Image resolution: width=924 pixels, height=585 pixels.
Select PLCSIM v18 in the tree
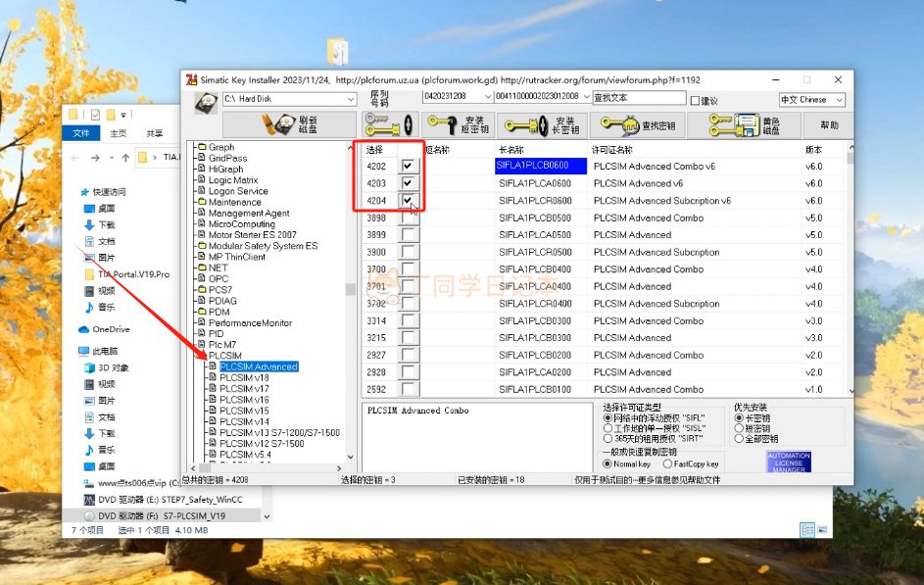[x=244, y=378]
